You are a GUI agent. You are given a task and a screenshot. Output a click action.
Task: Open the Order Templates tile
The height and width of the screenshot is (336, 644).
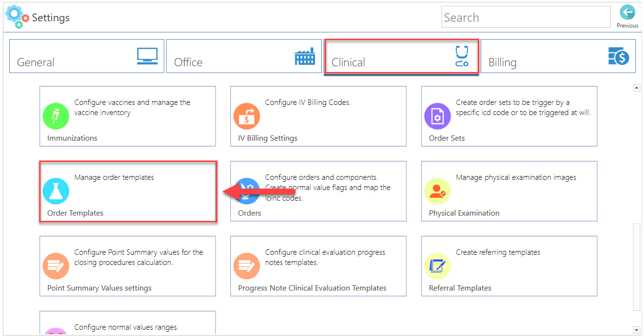128,191
